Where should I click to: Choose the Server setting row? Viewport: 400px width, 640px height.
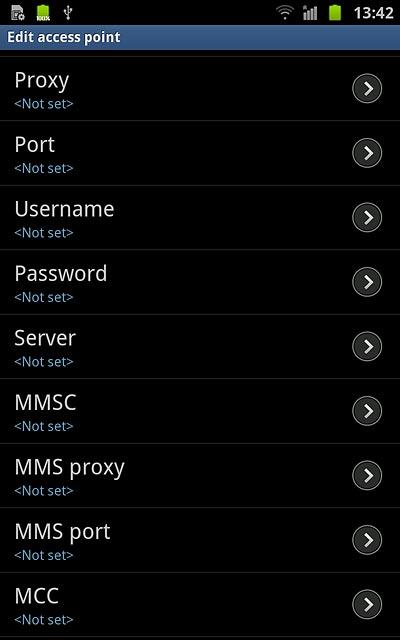200,347
